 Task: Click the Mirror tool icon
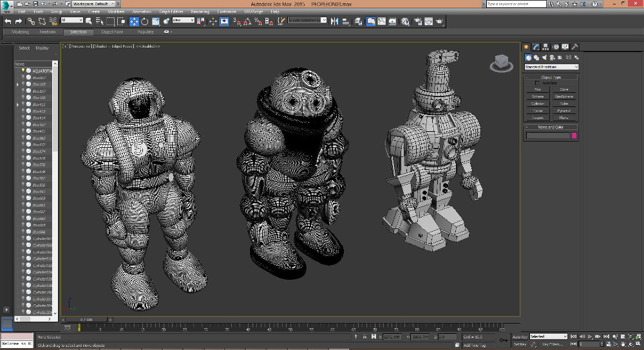coord(334,21)
